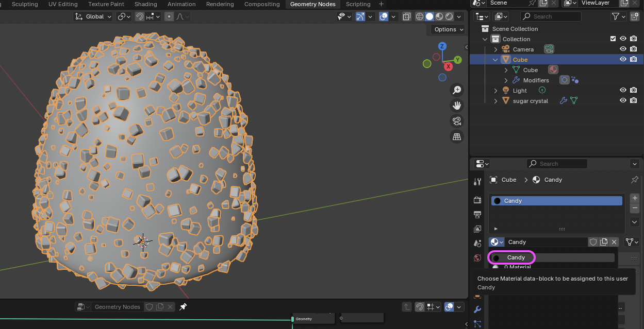644x329 pixels.
Task: Hide the sugar crystal object in viewport
Action: click(x=623, y=101)
